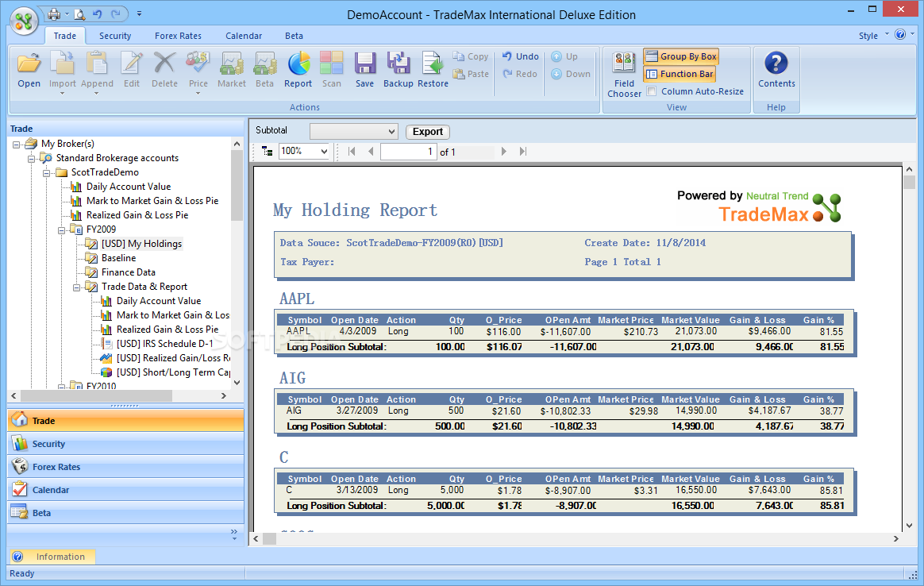
Task: Collapse Standard Brokerage accounts node
Action: tap(31, 158)
